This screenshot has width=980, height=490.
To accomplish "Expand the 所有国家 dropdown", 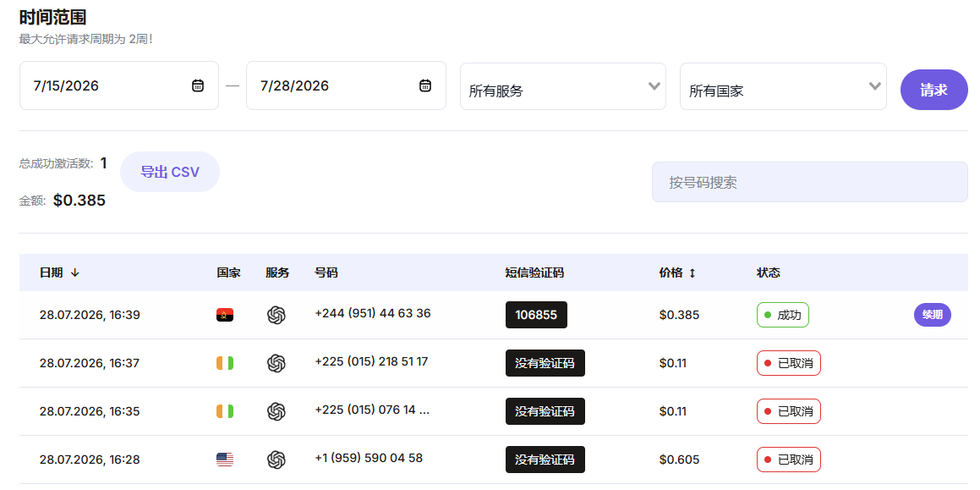I will tap(783, 86).
